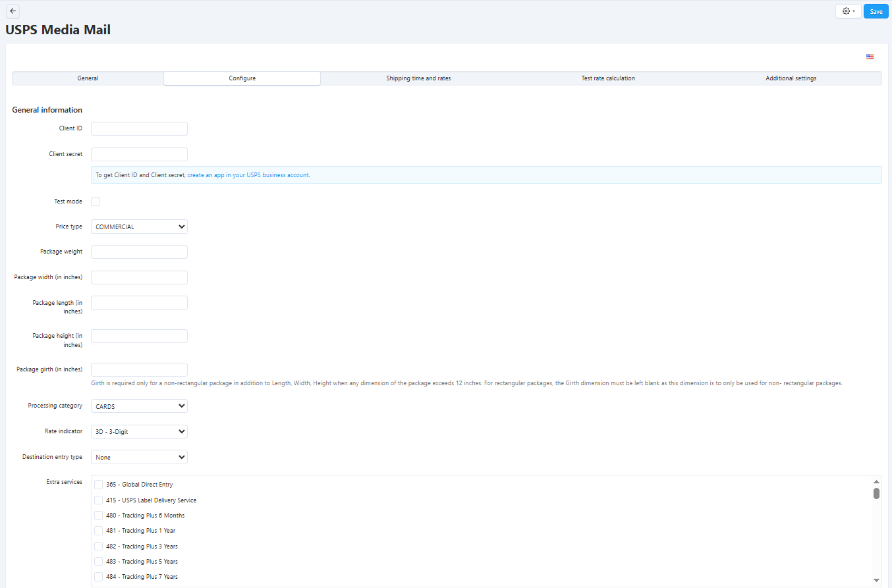Click the Package weight field
Viewport: 892px width, 588px height.
(139, 252)
